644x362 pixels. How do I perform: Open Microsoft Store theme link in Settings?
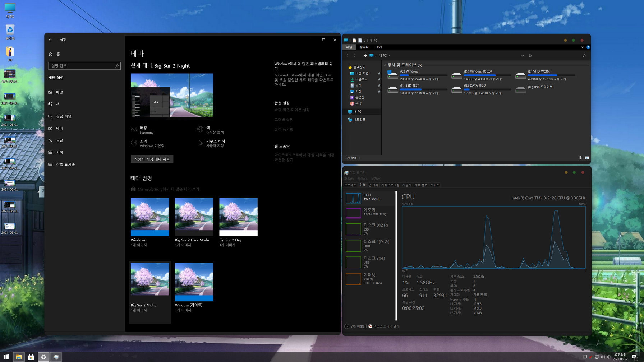pyautogui.click(x=165, y=189)
